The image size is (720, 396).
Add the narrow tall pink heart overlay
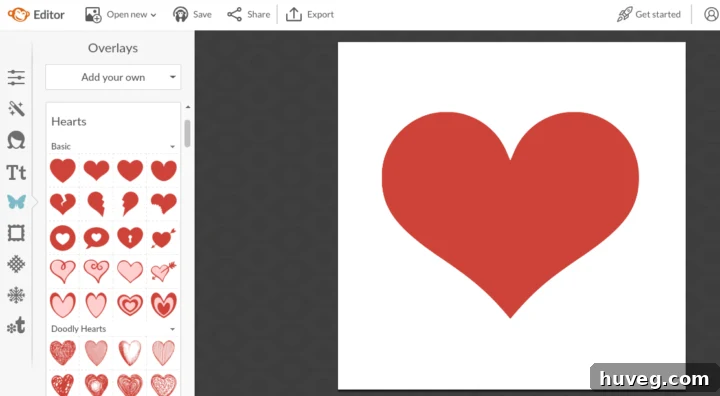(96, 305)
